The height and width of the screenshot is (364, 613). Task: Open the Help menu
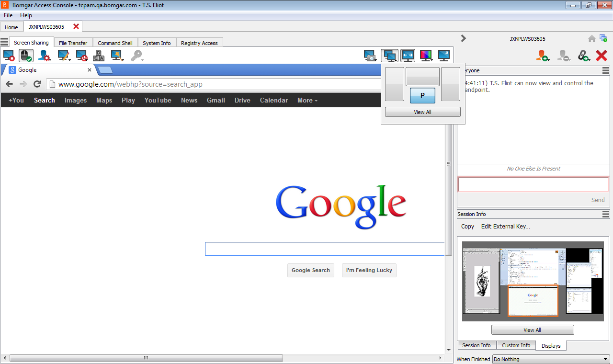pos(26,15)
